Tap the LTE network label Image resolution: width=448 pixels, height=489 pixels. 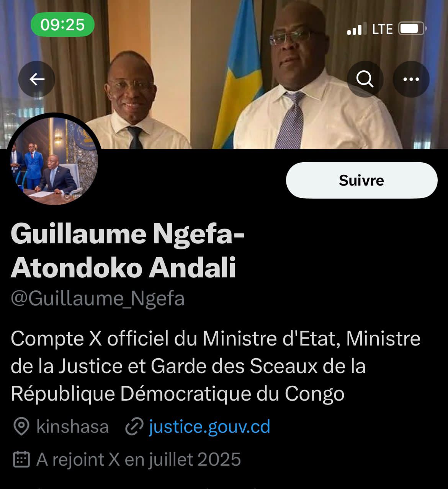382,29
